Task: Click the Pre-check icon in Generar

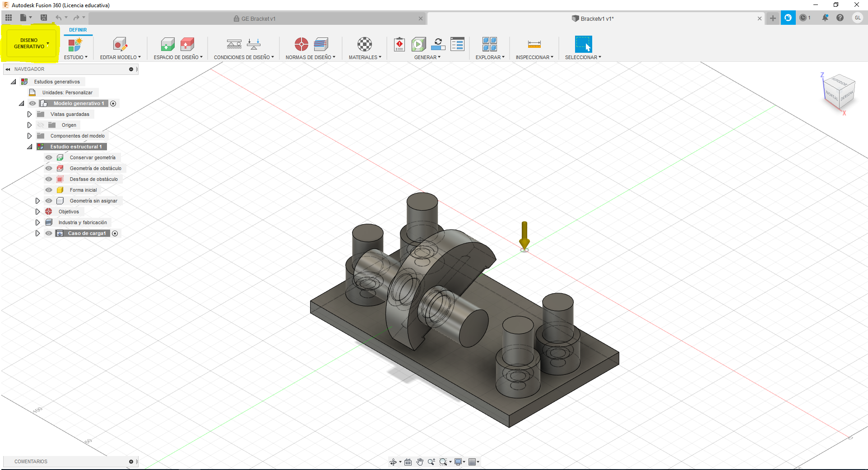Action: 399,44
